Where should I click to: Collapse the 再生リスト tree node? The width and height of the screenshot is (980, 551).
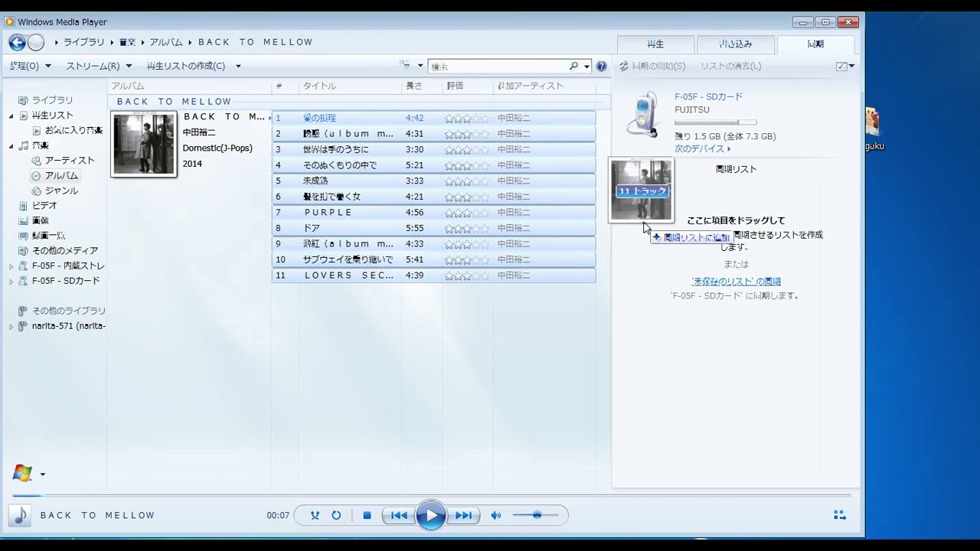point(11,116)
